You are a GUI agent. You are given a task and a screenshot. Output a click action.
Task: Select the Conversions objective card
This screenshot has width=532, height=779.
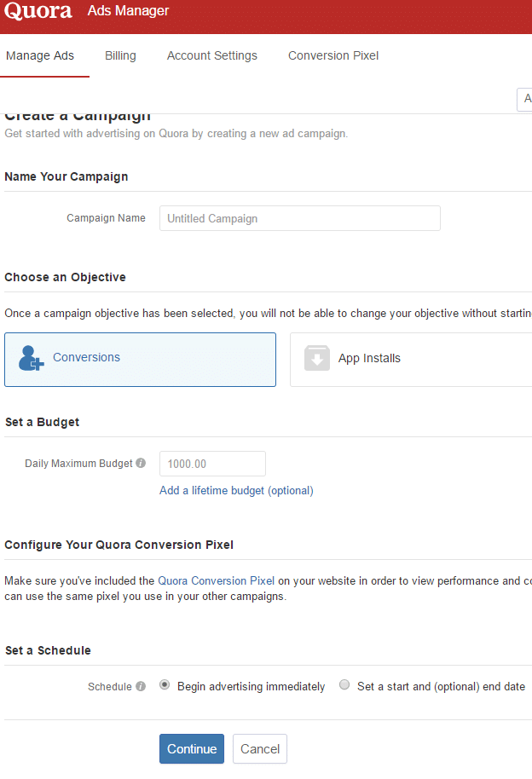coord(140,358)
